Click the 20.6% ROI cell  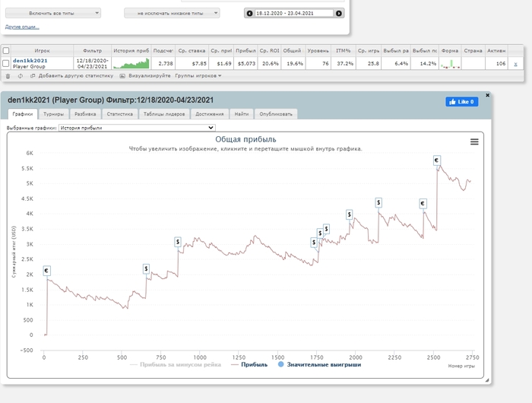coord(271,63)
